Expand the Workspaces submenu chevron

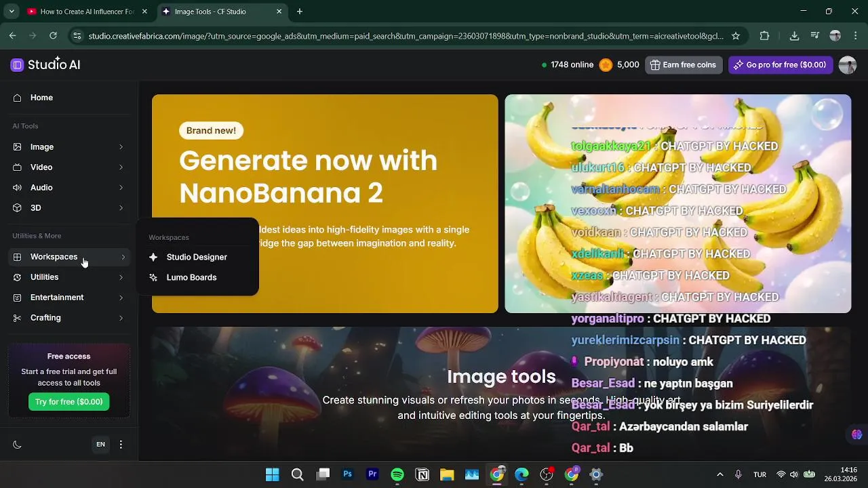coord(123,257)
